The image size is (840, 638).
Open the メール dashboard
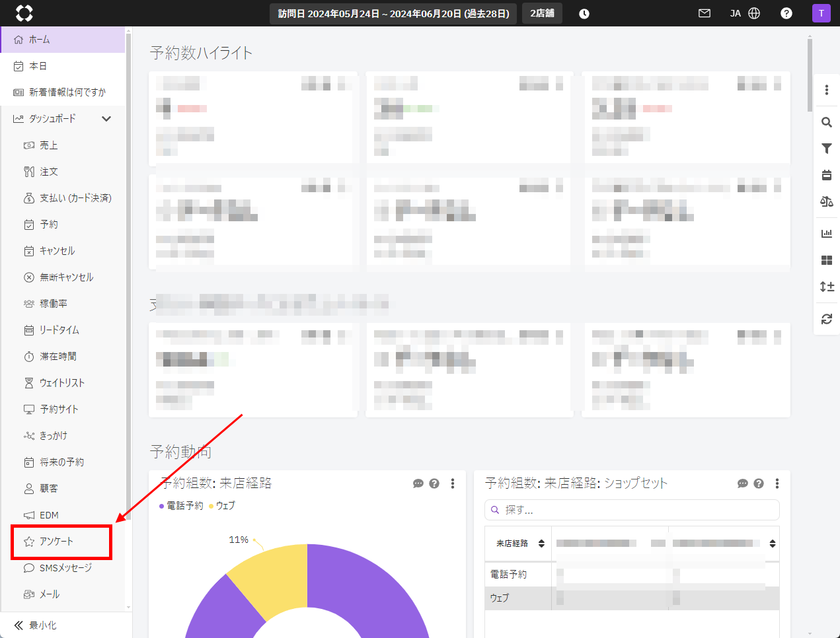[x=63, y=594]
